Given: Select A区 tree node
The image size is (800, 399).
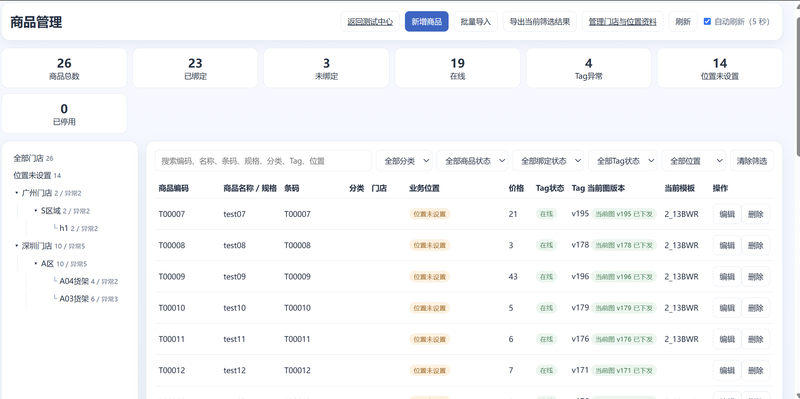Looking at the screenshot, I should [64, 264].
